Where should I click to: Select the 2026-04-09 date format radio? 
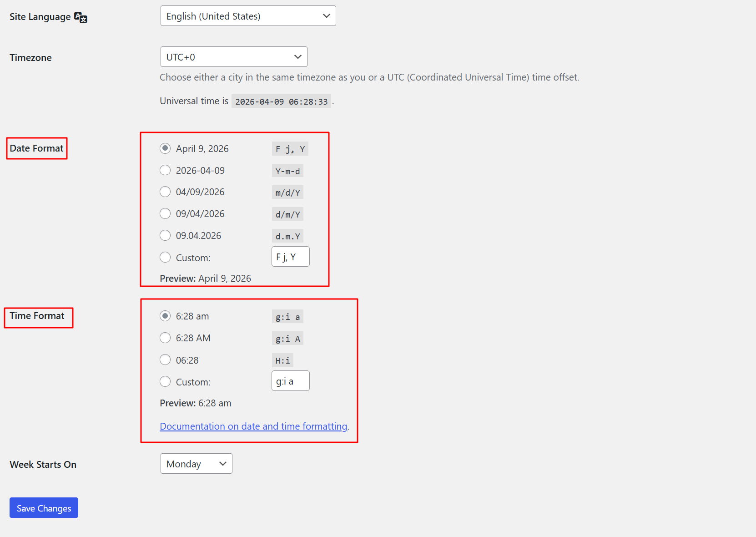pyautogui.click(x=165, y=170)
